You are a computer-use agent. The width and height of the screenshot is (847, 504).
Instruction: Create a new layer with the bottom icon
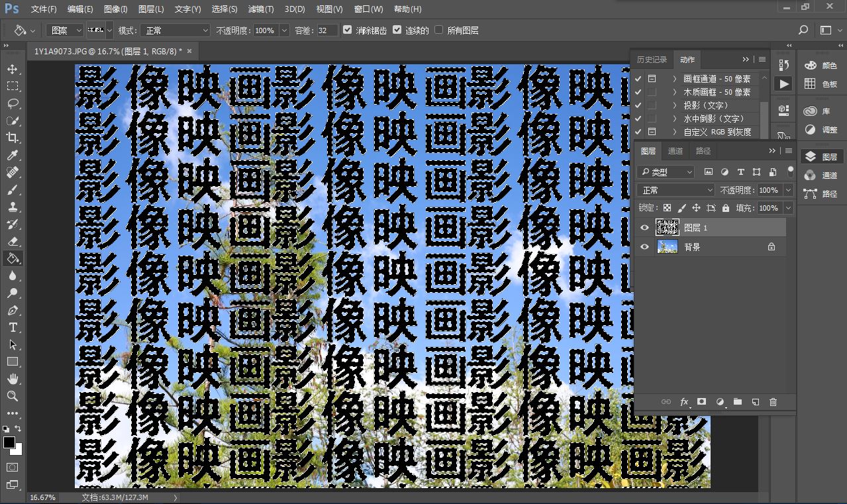tap(755, 402)
